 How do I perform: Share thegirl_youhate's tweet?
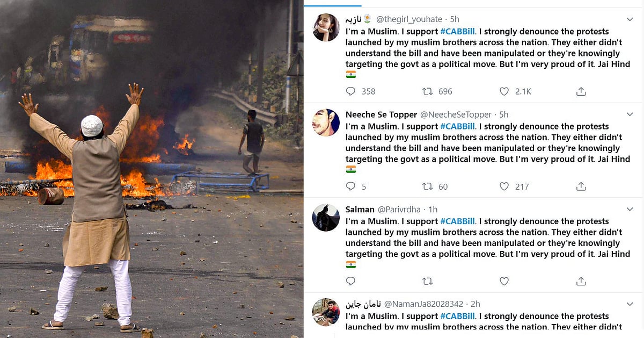581,91
